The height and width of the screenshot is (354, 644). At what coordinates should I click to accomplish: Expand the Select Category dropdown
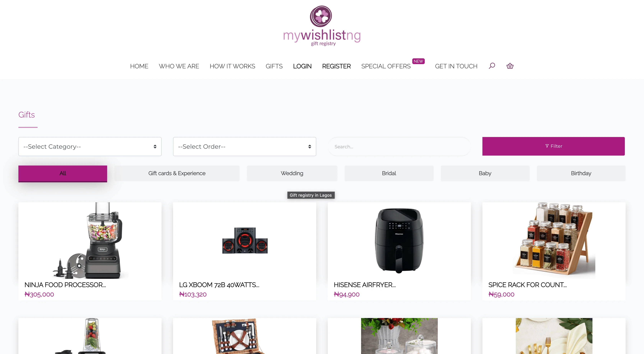point(90,147)
